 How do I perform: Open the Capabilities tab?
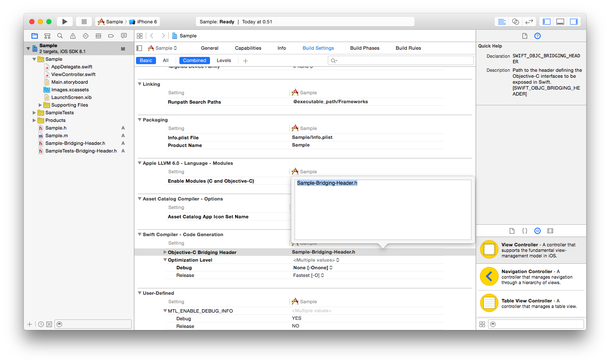coord(248,48)
